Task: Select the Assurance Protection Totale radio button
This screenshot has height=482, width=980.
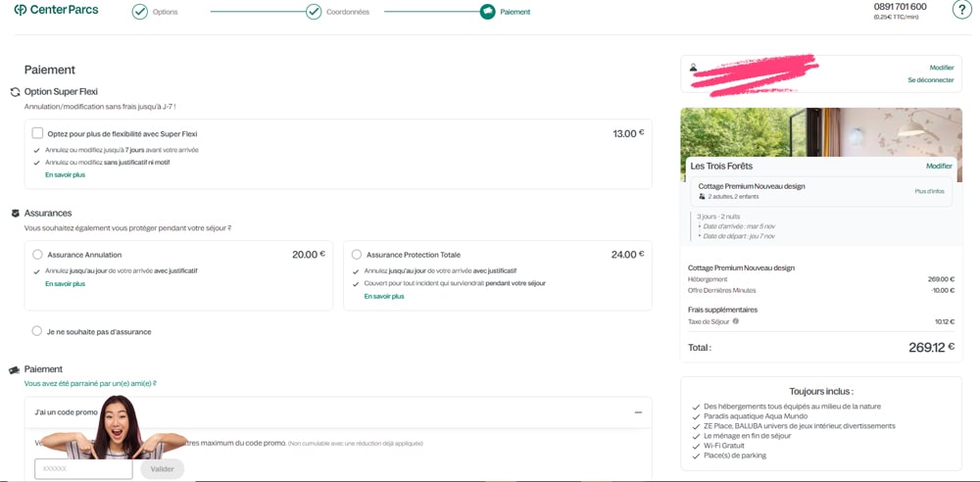Action: click(357, 255)
